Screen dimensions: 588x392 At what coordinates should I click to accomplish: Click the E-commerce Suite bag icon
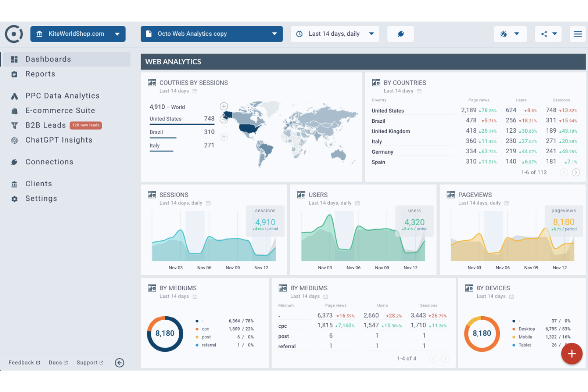14,111
